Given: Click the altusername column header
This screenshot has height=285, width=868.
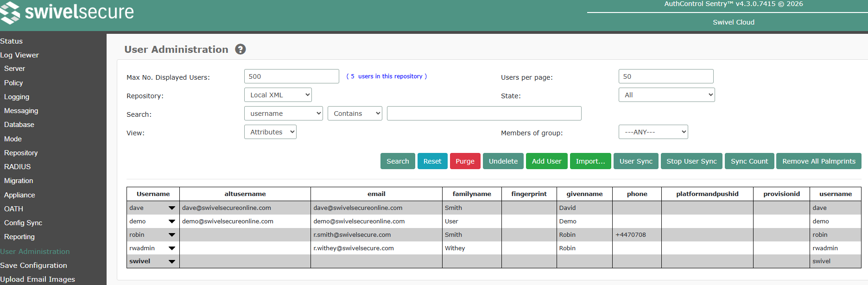Looking at the screenshot, I should point(245,194).
